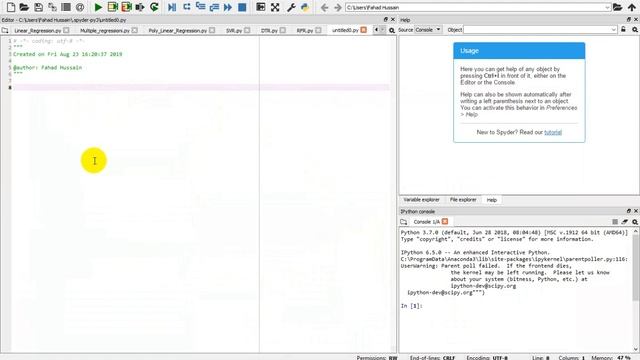The height and width of the screenshot is (360, 640).
Task: Click the @ symbol toolbar icon
Action: [80, 7]
